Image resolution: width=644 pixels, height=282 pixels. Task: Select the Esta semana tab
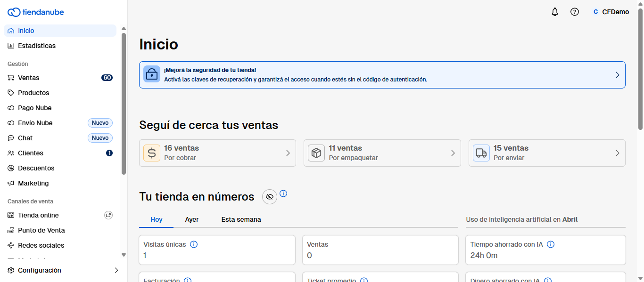pos(241,219)
